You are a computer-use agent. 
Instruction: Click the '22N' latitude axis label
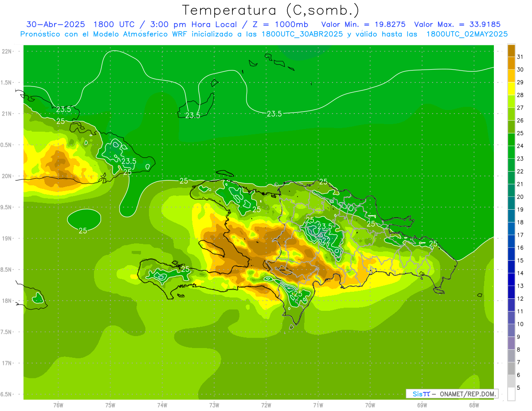coord(6,51)
